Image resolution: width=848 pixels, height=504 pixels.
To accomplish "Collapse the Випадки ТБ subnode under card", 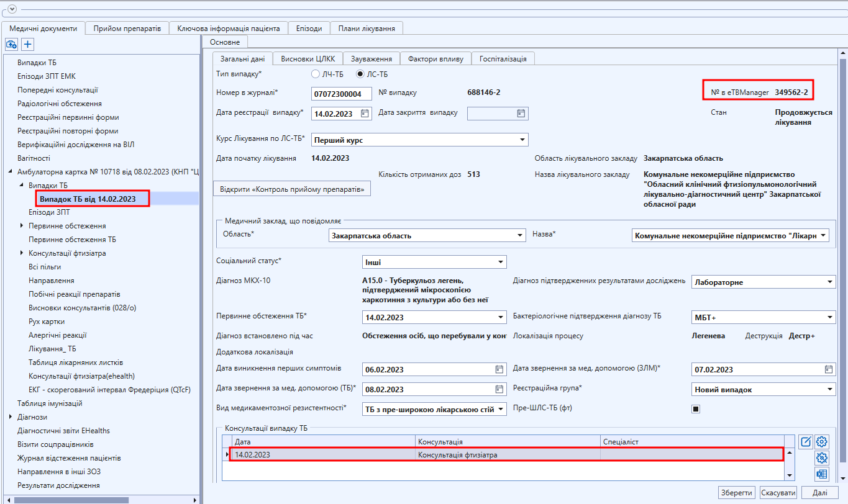I will [22, 186].
